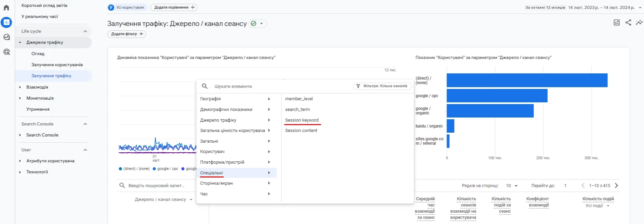Screen dimensions: 644x224
Task: Click the (direct) / (none) bar in chart
Action: coord(527,80)
